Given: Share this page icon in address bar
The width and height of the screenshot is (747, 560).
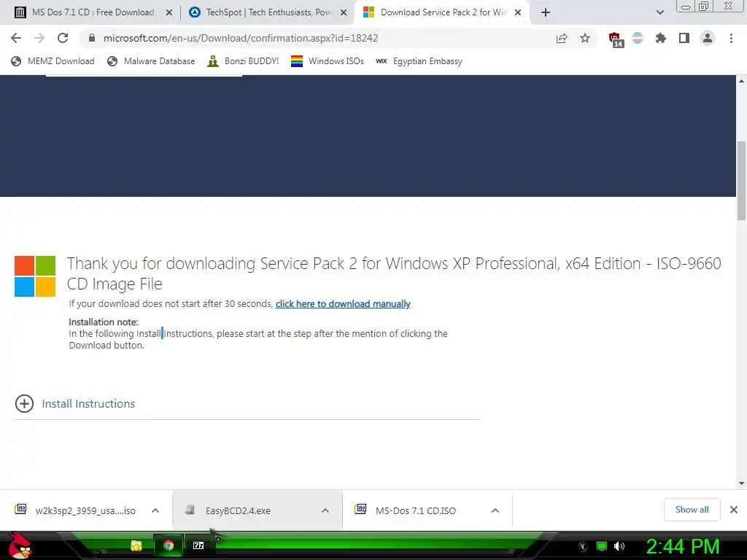Looking at the screenshot, I should [x=562, y=38].
